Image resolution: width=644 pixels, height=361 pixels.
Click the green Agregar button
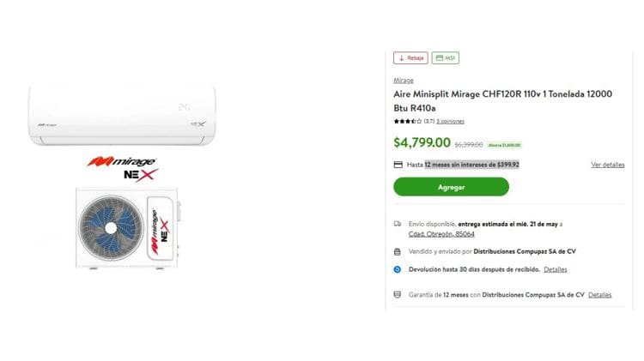click(451, 186)
